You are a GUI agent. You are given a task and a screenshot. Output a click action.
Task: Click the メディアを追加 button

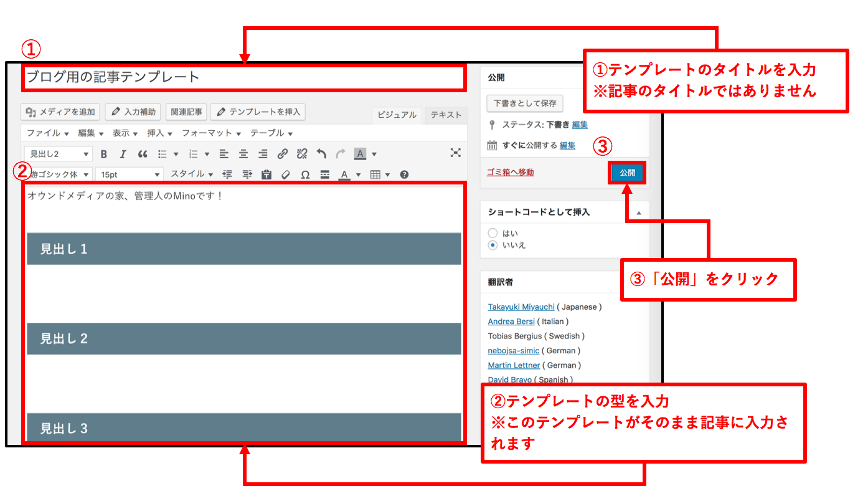click(60, 112)
